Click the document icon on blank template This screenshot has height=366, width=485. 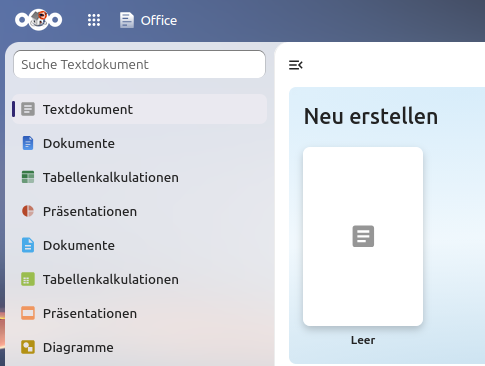pyautogui.click(x=363, y=236)
